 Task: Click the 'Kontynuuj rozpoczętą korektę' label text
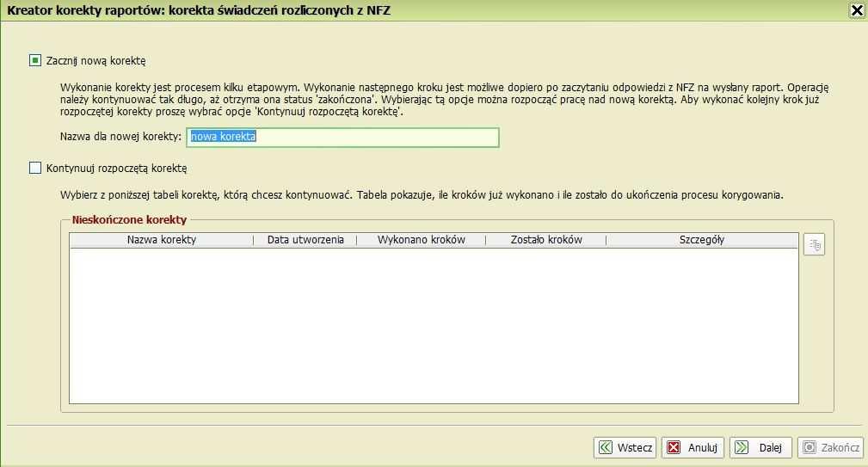pos(116,169)
